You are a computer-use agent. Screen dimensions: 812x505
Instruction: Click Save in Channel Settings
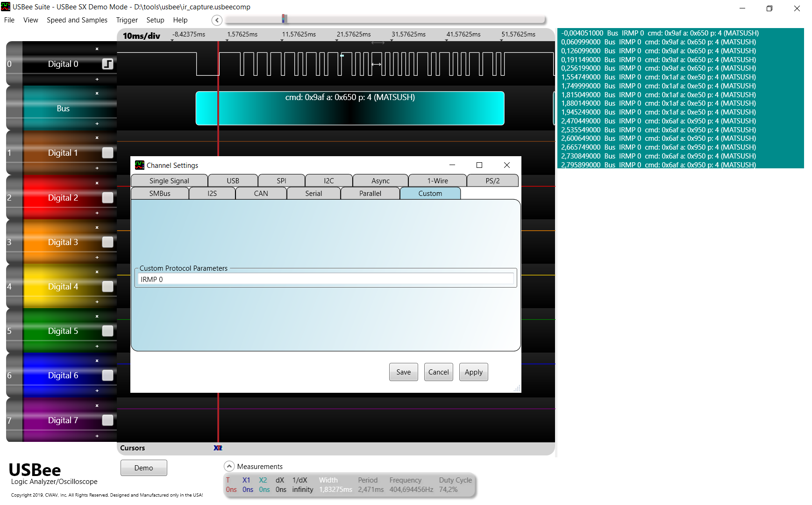click(x=404, y=372)
